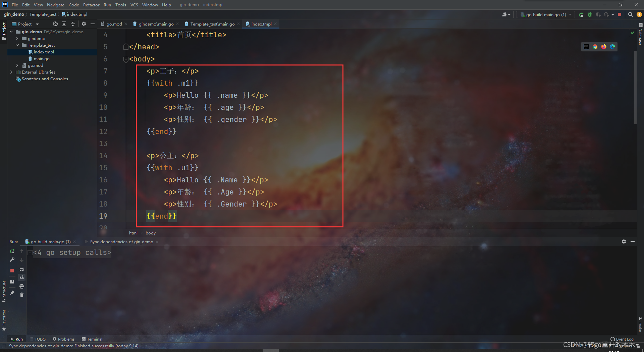644x352 pixels.
Task: Open the profiler run icon in toolbar
Action: 606,14
